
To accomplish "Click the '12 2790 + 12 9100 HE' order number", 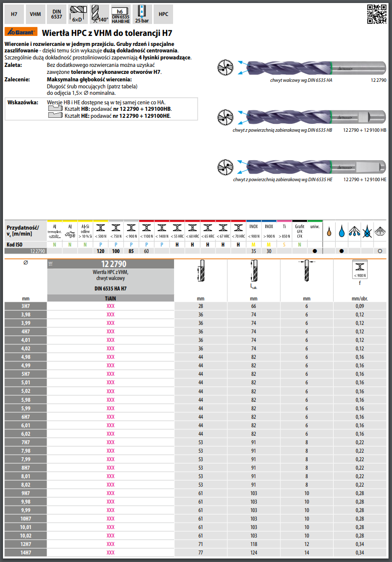I will click(365, 180).
